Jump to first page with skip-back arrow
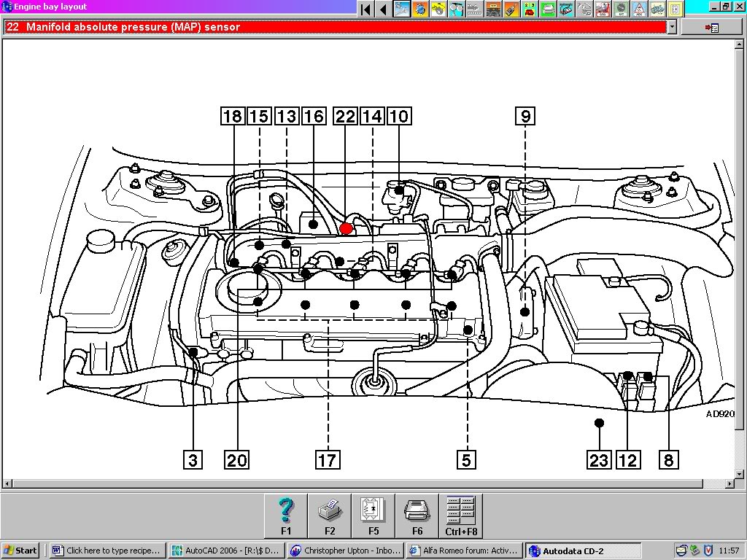The height and width of the screenshot is (560, 747). (366, 9)
